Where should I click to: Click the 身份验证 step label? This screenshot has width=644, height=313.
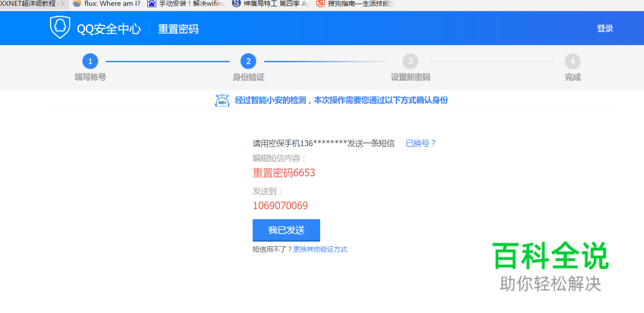(x=248, y=77)
